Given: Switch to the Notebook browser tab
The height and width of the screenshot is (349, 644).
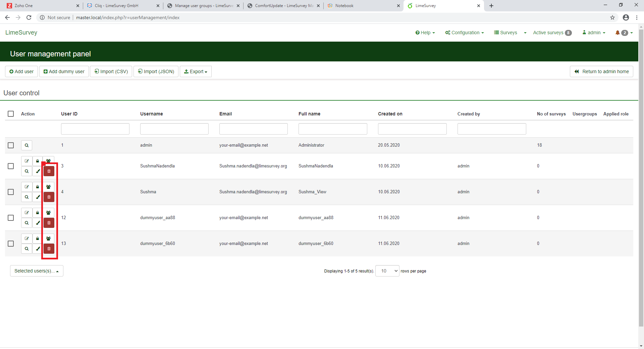Looking at the screenshot, I should point(344,6).
